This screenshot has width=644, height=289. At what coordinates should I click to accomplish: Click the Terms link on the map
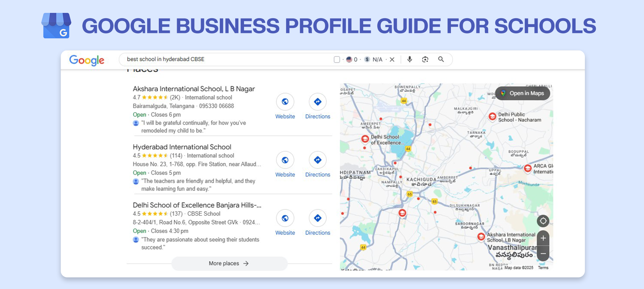pos(543,268)
